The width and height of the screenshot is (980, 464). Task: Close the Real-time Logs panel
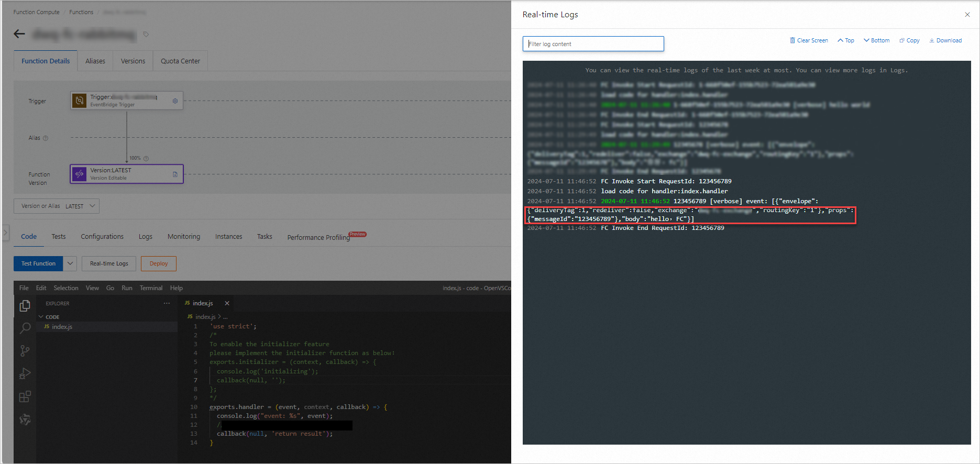point(967,15)
